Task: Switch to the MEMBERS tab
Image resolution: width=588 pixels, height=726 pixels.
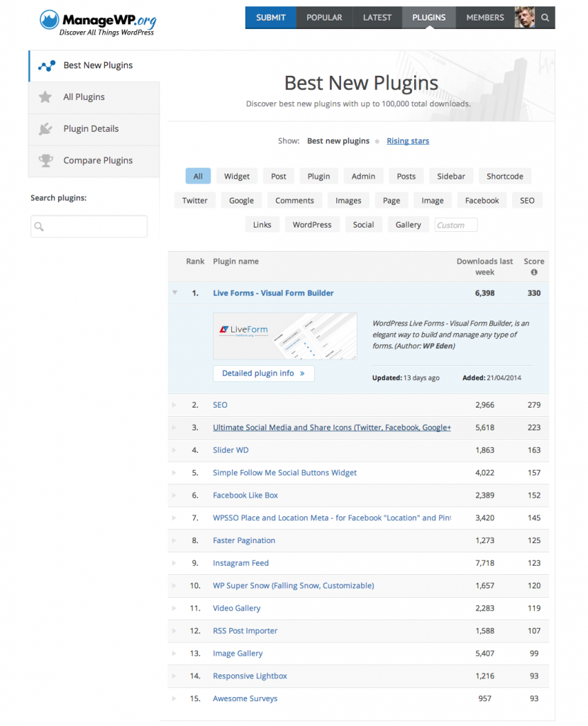Action: (485, 18)
